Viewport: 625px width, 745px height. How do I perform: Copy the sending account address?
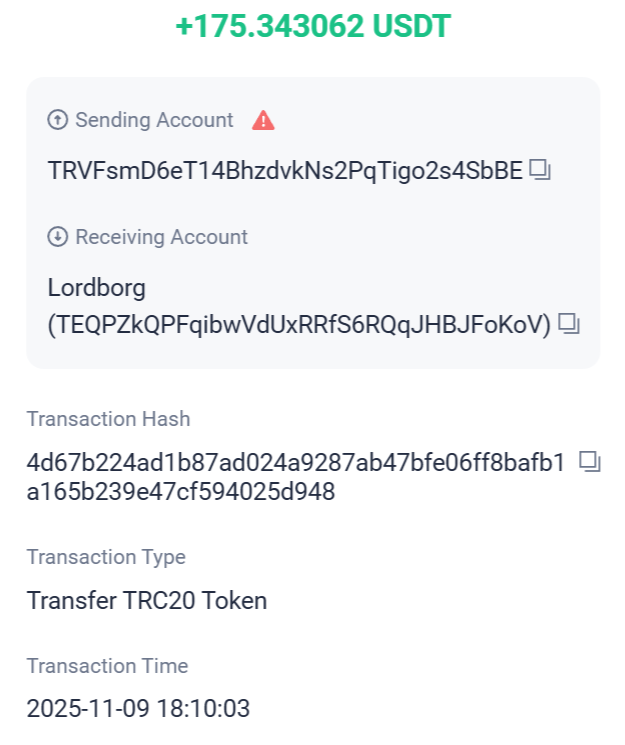point(540,171)
